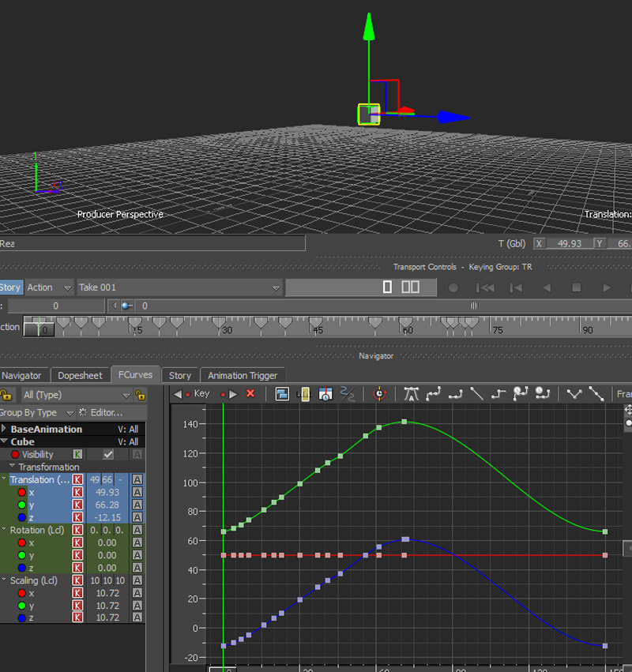Viewport: 632px width, 672px height.
Task: Go to beginning of take button
Action: [x=485, y=287]
